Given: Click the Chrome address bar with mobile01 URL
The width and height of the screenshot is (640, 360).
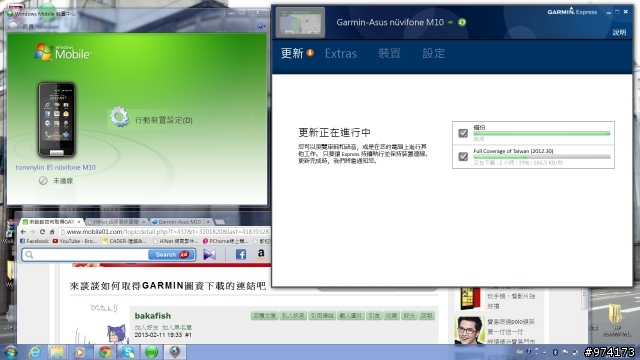Looking at the screenshot, I should tap(164, 231).
